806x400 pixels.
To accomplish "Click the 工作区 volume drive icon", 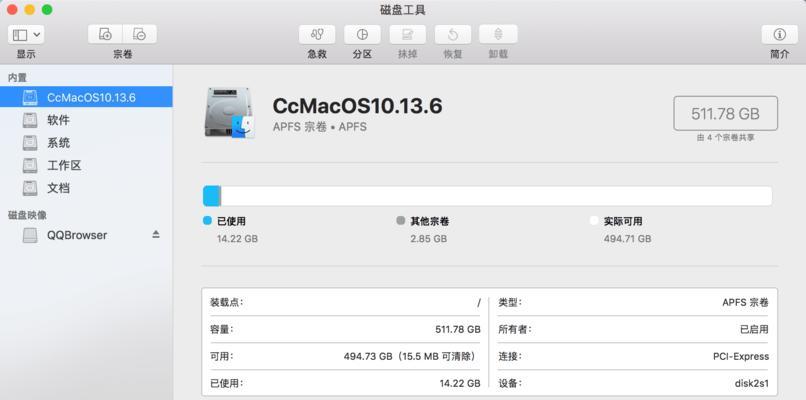I will pyautogui.click(x=30, y=166).
